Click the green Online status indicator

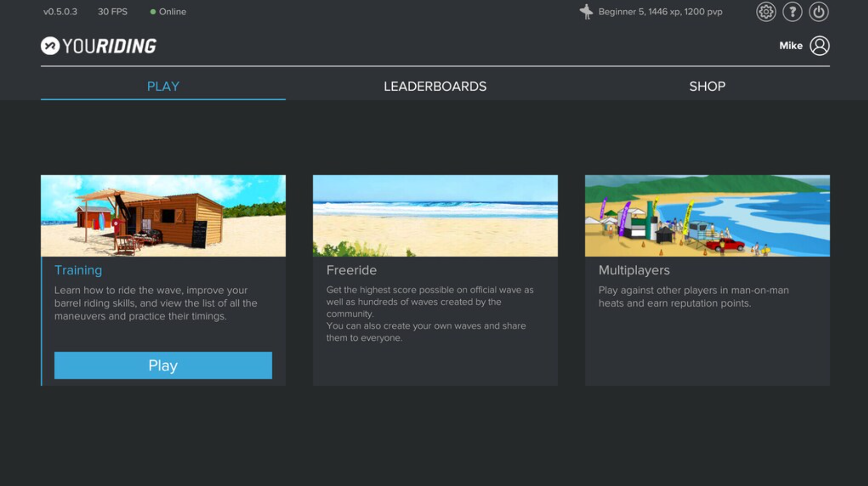click(x=152, y=12)
